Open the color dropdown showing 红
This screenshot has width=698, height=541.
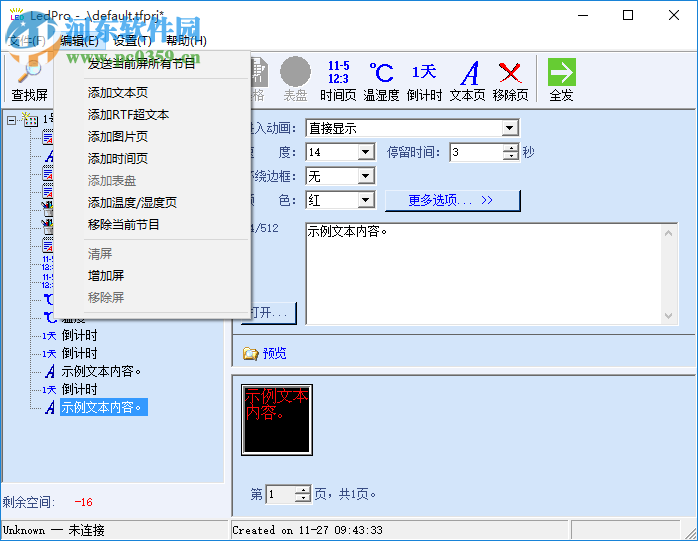pos(365,200)
